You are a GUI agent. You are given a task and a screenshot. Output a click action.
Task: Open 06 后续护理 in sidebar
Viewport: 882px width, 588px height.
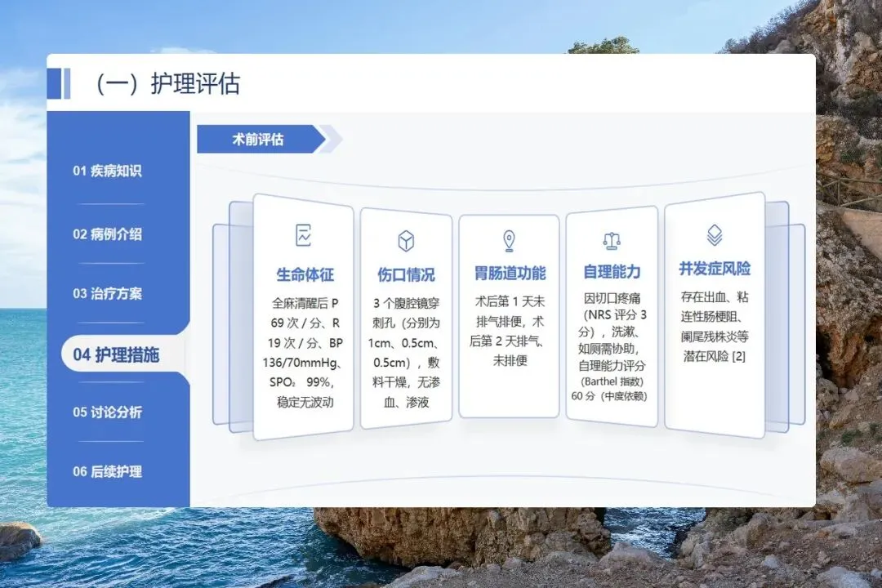pos(107,471)
